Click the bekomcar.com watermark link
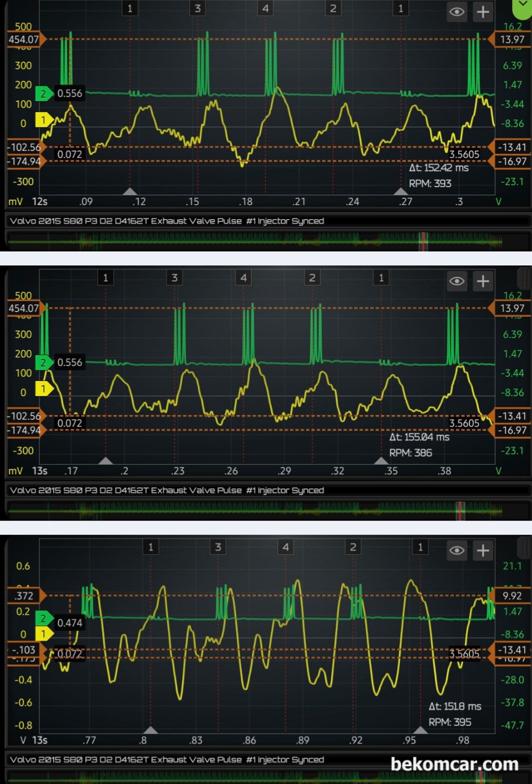The height and width of the screenshot is (784, 532). [x=454, y=764]
